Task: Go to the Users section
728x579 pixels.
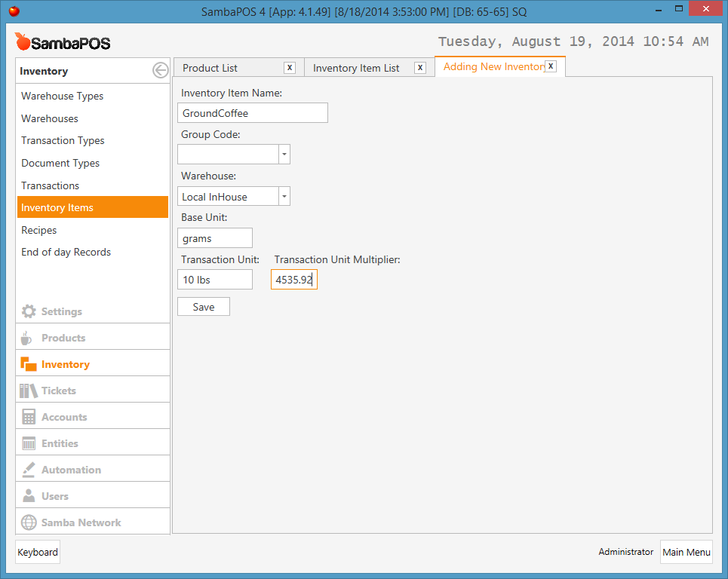Action: [x=93, y=496]
